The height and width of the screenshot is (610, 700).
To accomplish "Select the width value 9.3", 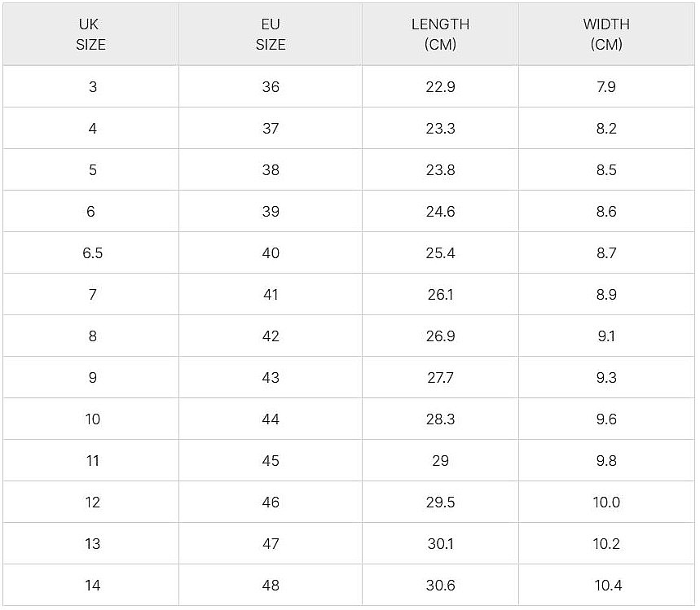I will (606, 378).
